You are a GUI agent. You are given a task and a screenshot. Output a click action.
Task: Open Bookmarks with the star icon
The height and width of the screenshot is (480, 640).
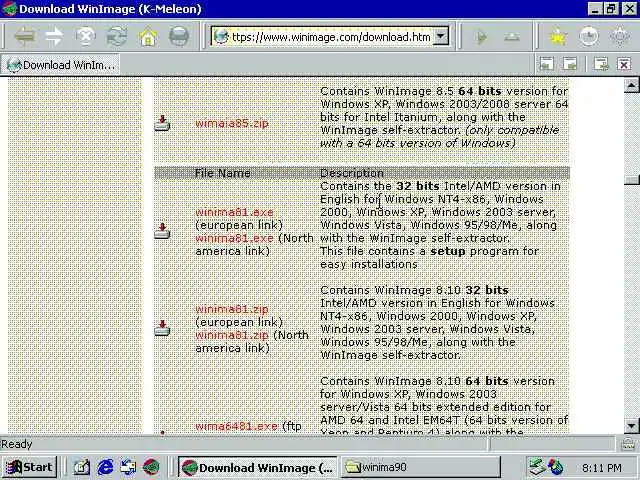point(558,37)
